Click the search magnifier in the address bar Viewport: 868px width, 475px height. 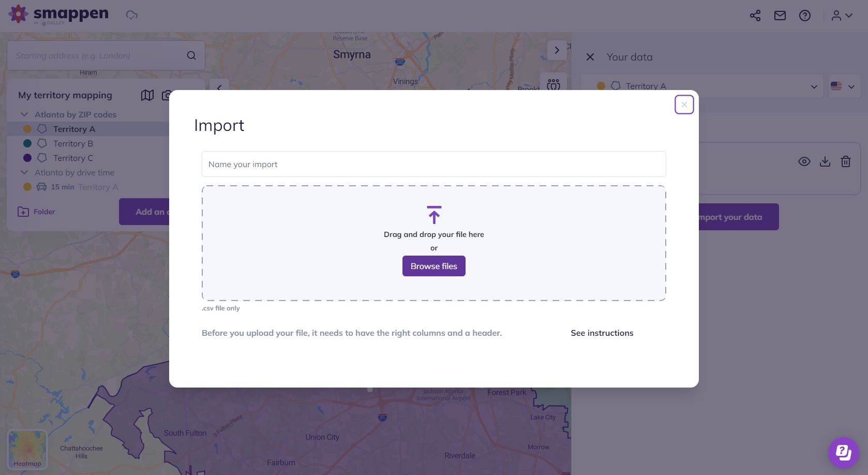pyautogui.click(x=191, y=55)
